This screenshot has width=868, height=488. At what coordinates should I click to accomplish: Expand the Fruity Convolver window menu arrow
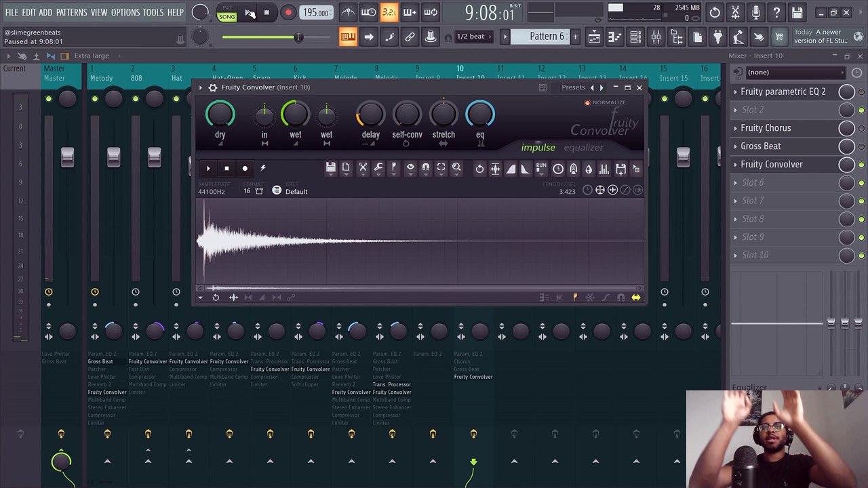click(x=200, y=87)
